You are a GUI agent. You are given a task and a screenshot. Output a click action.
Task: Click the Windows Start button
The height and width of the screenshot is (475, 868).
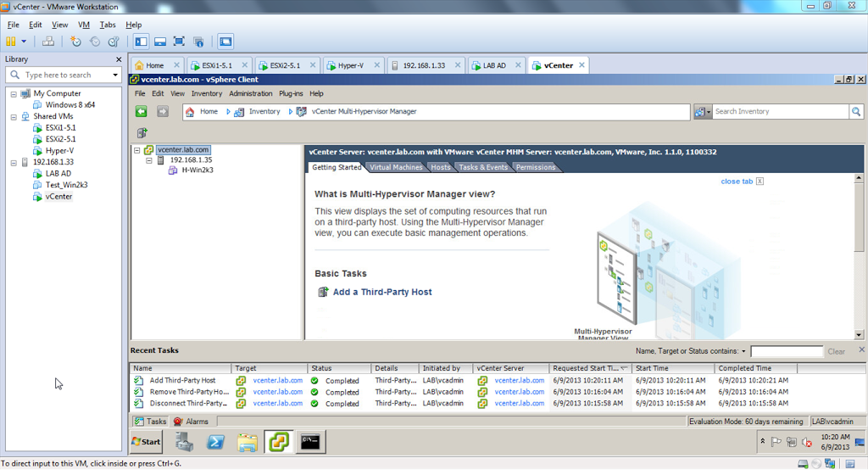click(146, 442)
